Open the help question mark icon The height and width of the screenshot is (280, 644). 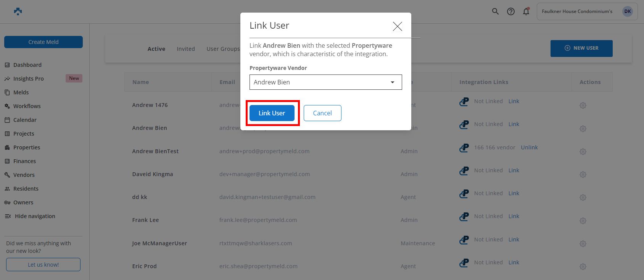511,11
